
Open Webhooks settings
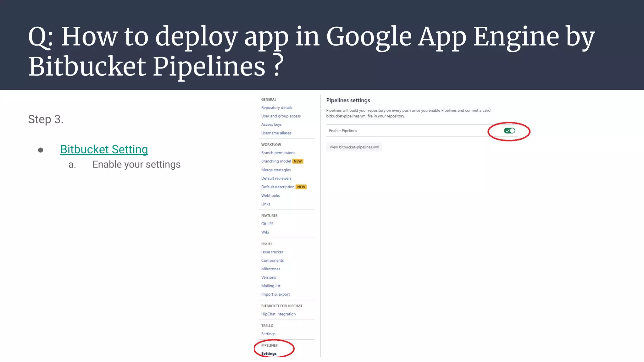click(x=270, y=195)
